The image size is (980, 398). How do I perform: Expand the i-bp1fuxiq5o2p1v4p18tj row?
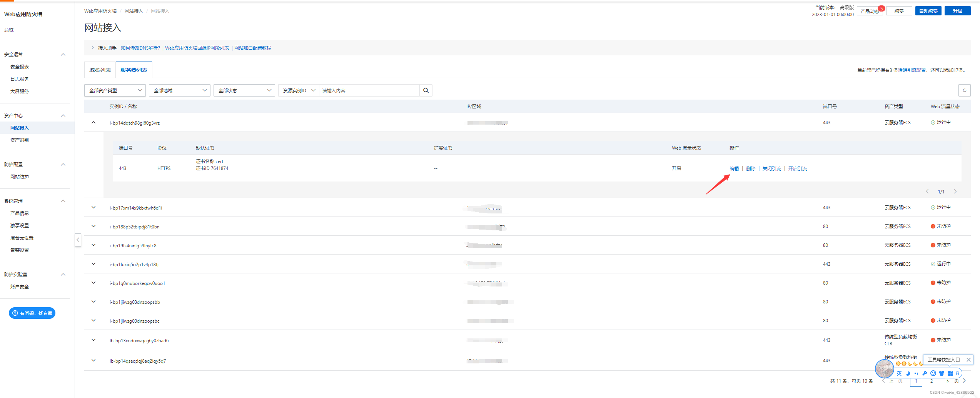(93, 264)
